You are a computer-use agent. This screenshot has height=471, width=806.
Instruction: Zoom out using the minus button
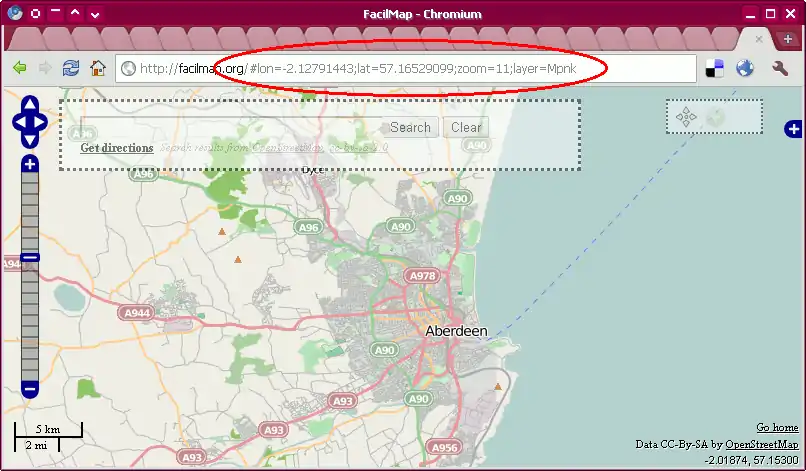(30, 388)
